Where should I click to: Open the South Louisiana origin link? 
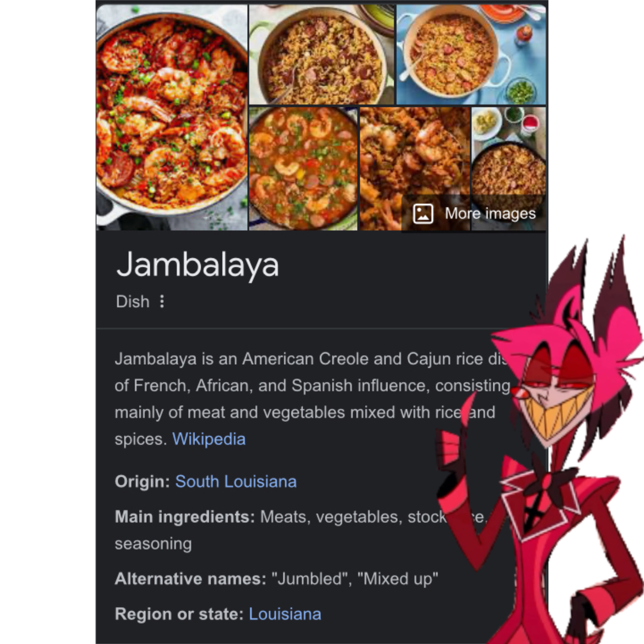click(236, 481)
